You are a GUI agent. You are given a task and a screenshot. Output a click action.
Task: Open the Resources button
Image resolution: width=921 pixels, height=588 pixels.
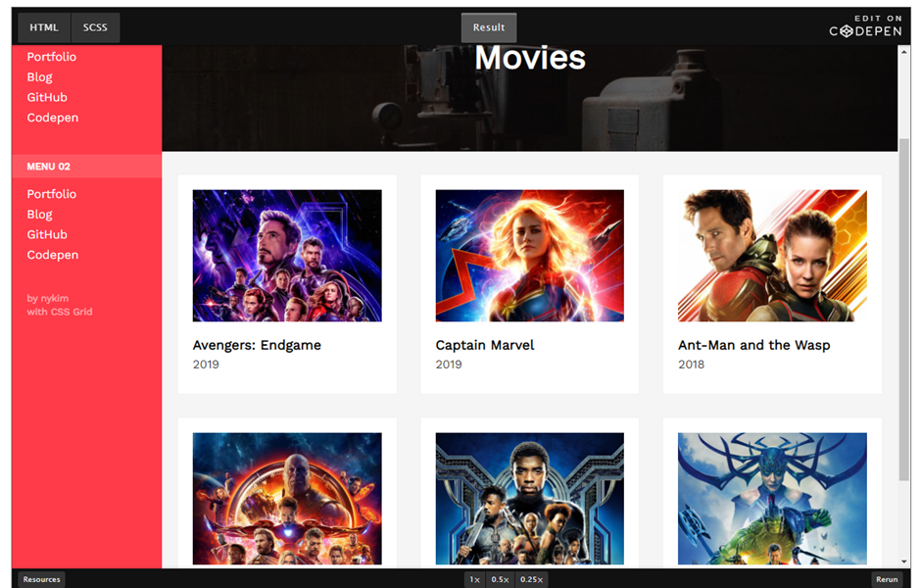pyautogui.click(x=42, y=579)
